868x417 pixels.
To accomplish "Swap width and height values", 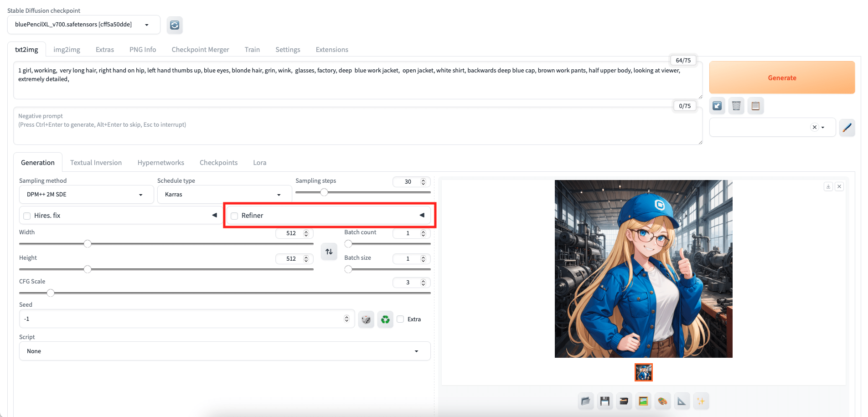I will [x=329, y=252].
